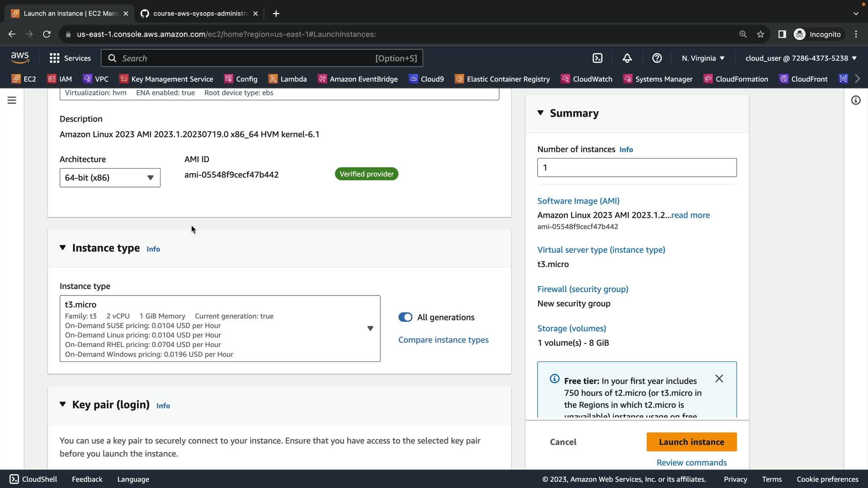Open the Lambda bookmark shortcut
The image size is (868, 488).
tap(288, 79)
